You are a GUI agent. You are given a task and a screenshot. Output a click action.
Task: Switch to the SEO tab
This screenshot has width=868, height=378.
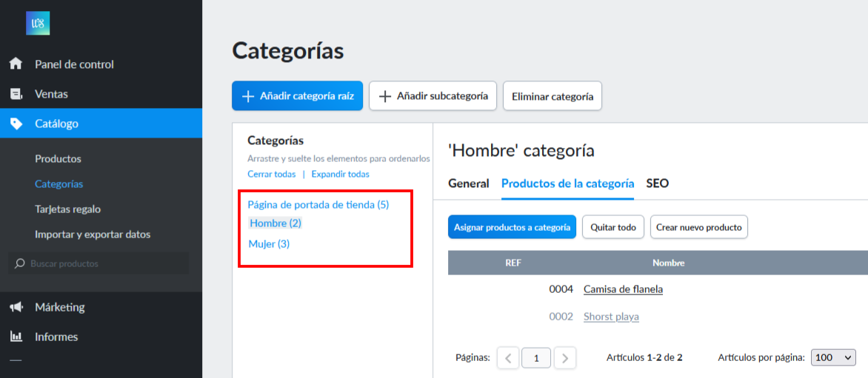coord(657,183)
